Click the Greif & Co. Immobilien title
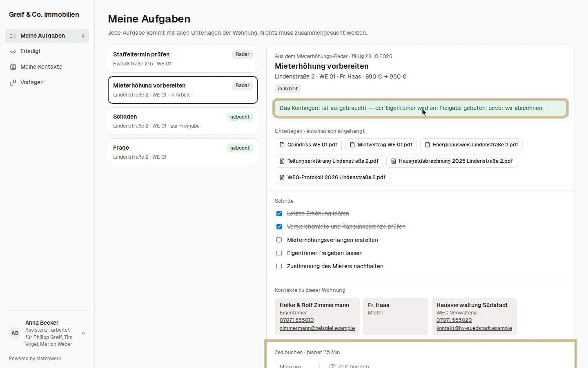Screen dimensions: 588x368 click(x=44, y=14)
